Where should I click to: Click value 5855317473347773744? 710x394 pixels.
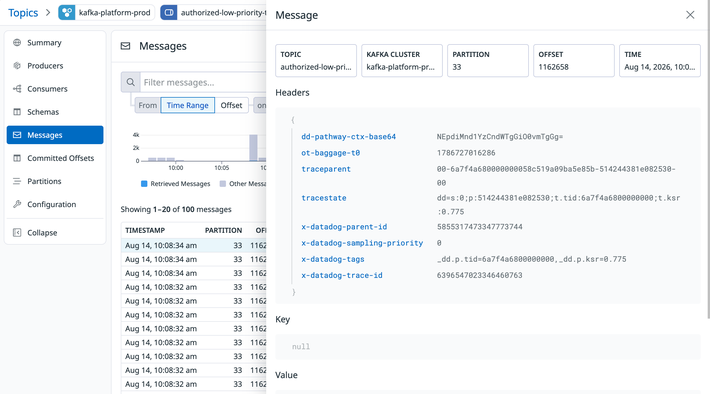coord(480,227)
